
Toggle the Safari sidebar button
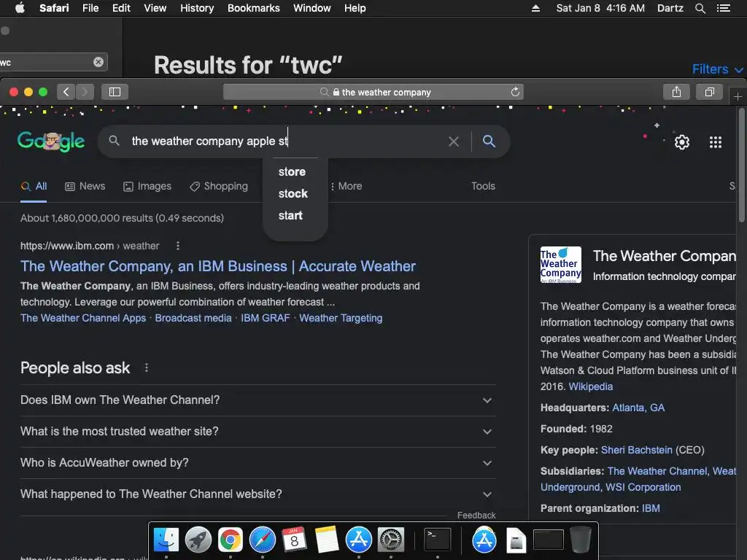(x=115, y=92)
